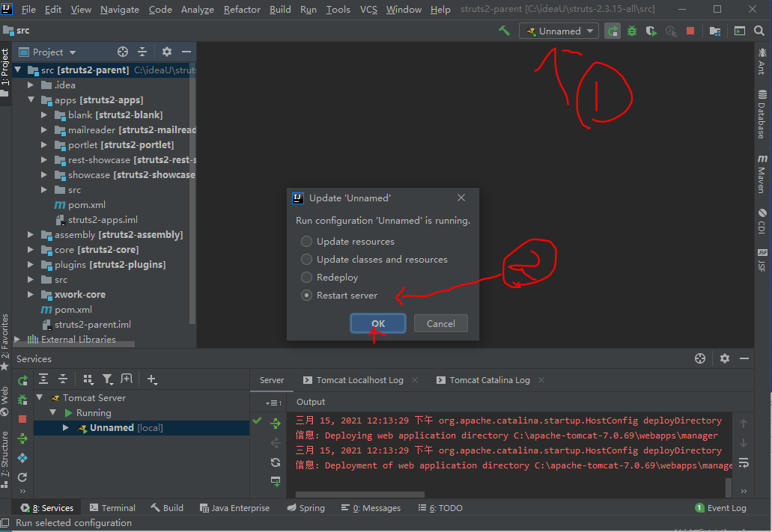
Task: Open the Maven tool window
Action: [762, 174]
